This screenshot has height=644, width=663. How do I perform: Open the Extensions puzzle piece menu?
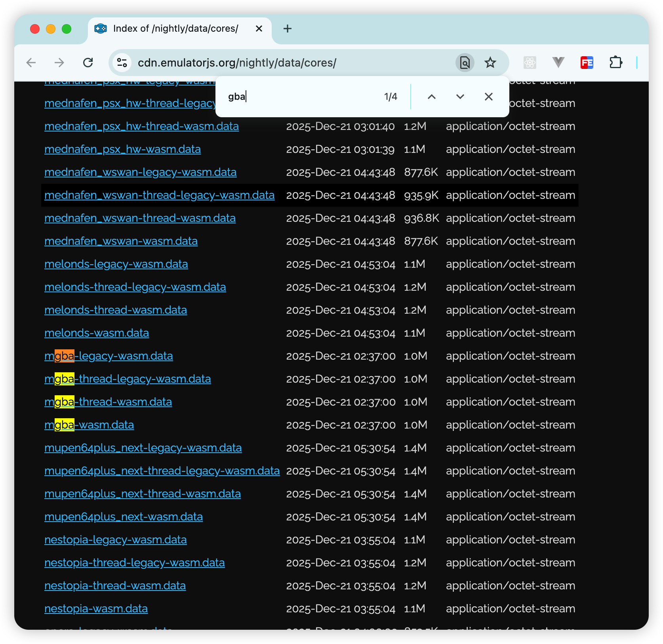point(615,63)
